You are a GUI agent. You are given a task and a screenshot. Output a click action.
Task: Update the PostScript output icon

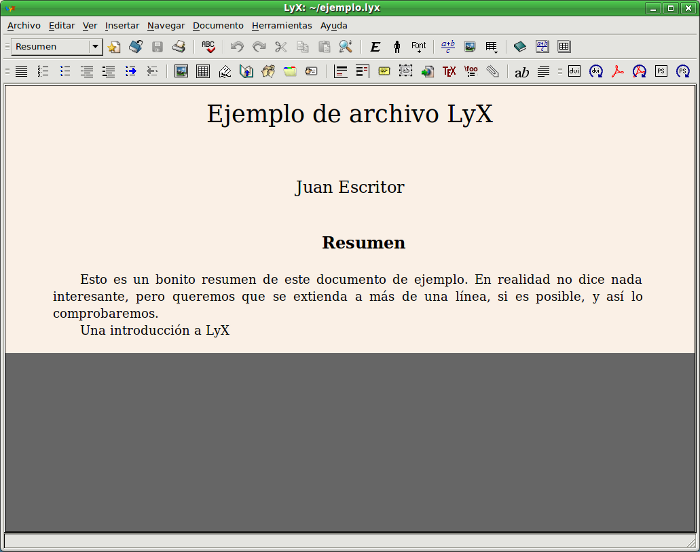pyautogui.click(x=683, y=71)
